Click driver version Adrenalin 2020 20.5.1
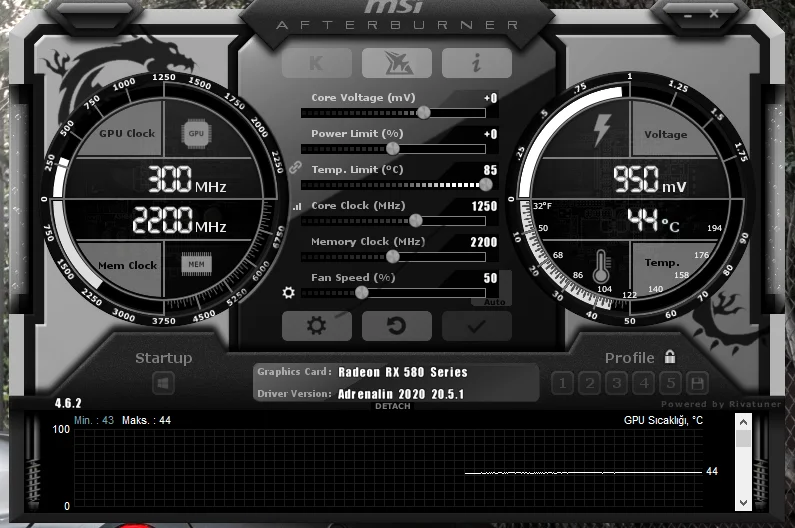This screenshot has width=795, height=528. (x=401, y=394)
